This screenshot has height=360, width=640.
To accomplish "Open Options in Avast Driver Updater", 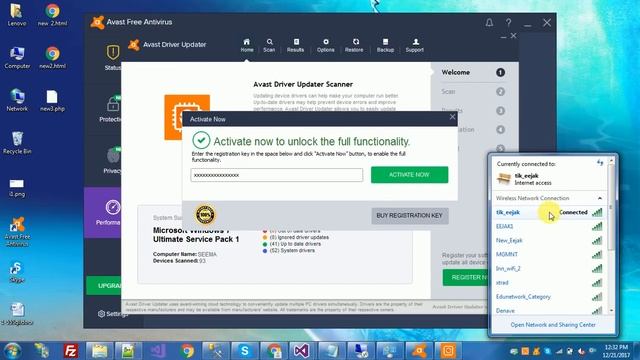I will coord(326,45).
